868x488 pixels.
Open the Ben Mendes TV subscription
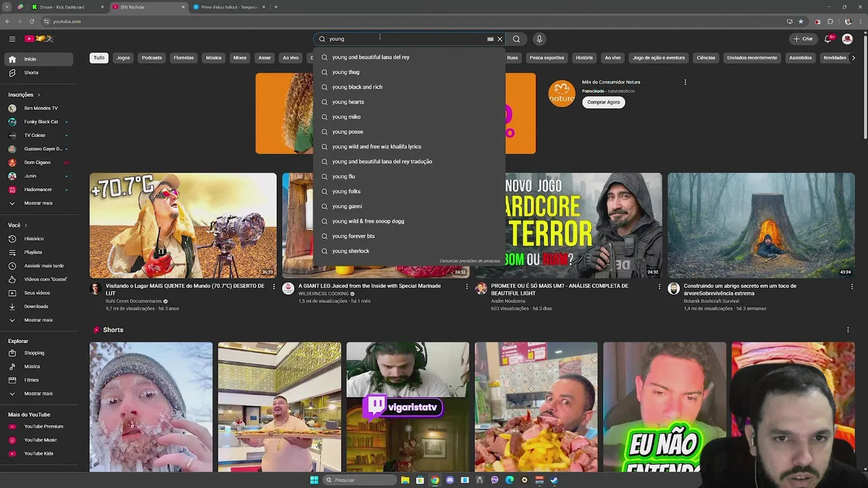pyautogui.click(x=40, y=108)
